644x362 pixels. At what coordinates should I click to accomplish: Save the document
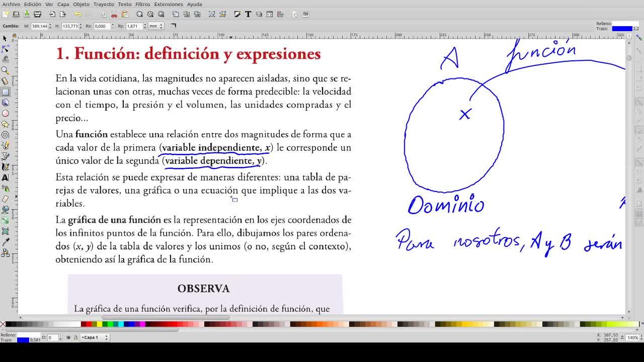27,14
